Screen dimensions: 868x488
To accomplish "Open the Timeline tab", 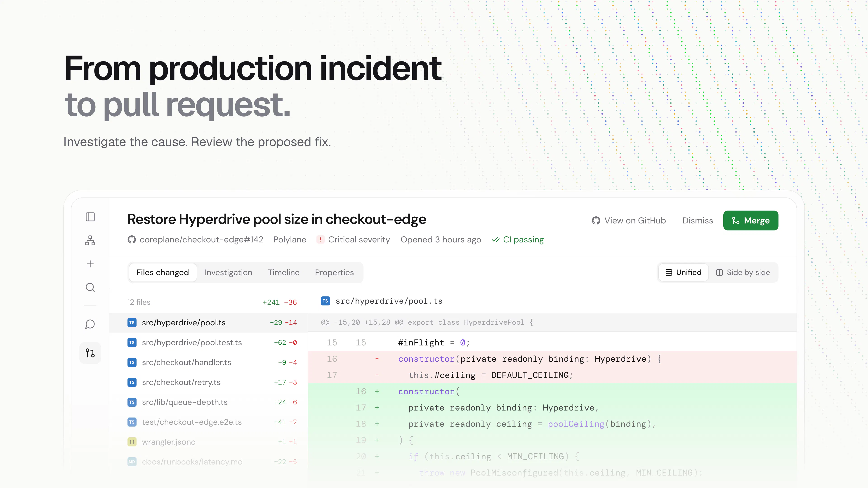I will (x=283, y=272).
